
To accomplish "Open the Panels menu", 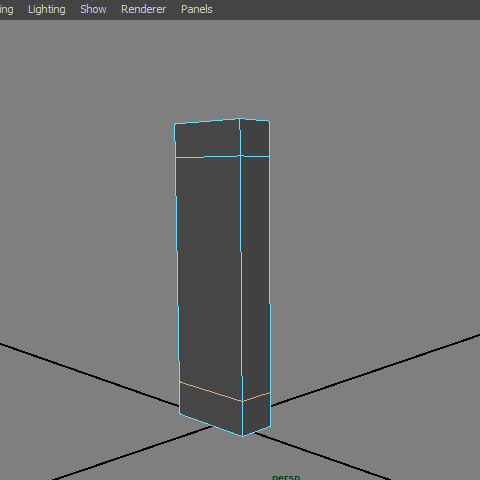I will click(196, 9).
